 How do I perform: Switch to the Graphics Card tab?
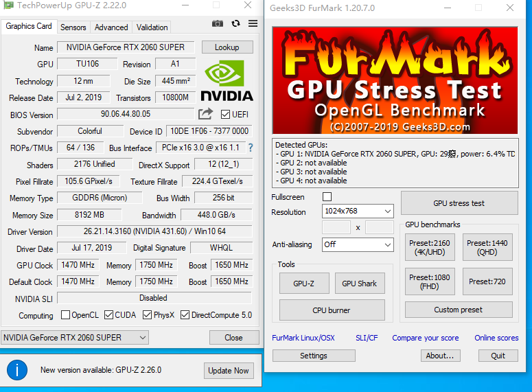click(29, 26)
